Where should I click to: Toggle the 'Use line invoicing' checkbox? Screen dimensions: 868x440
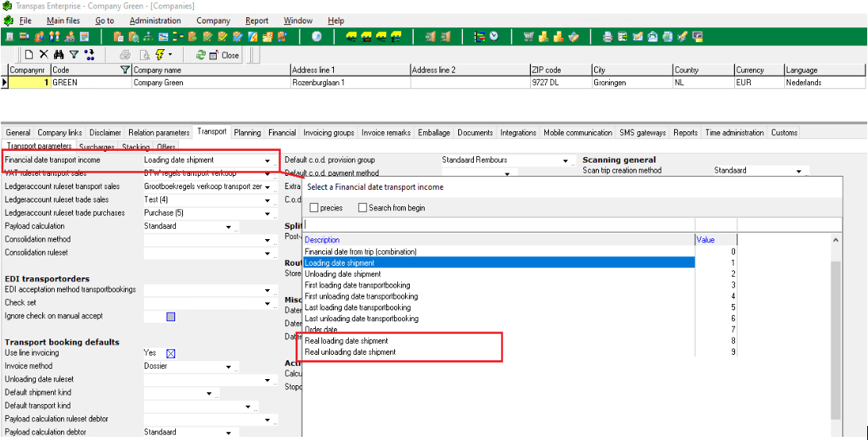pos(170,353)
